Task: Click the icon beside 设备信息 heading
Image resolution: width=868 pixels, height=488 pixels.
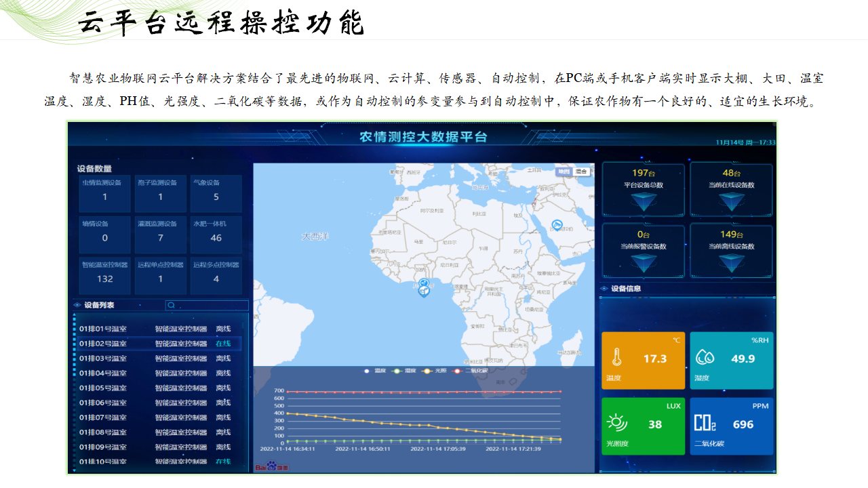Action: 604,289
